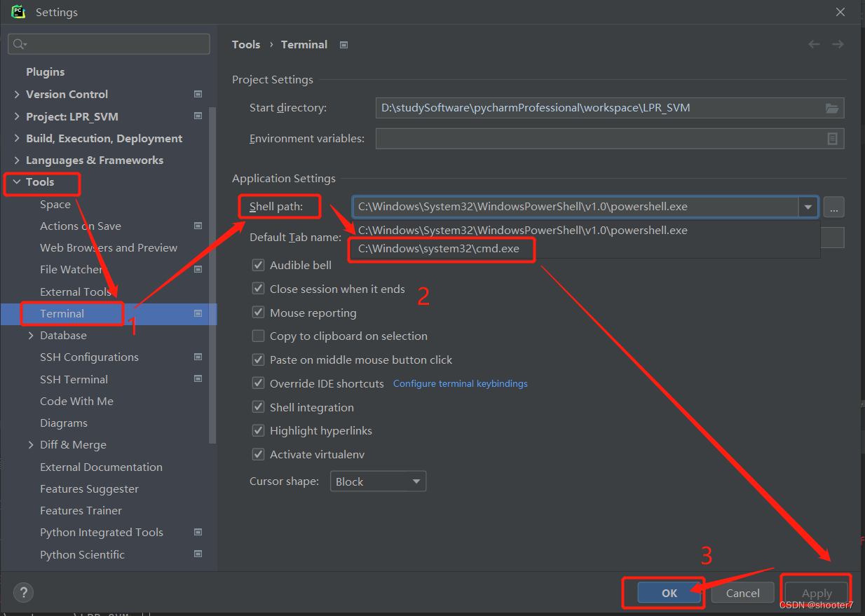Select Diagrams in sidebar
865x616 pixels.
[x=64, y=423]
